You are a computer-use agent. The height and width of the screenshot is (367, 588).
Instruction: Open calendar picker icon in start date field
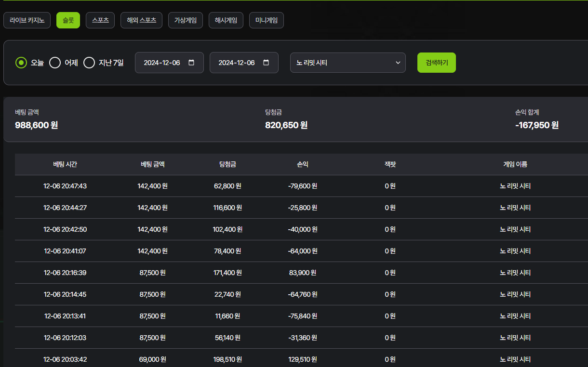click(x=191, y=63)
